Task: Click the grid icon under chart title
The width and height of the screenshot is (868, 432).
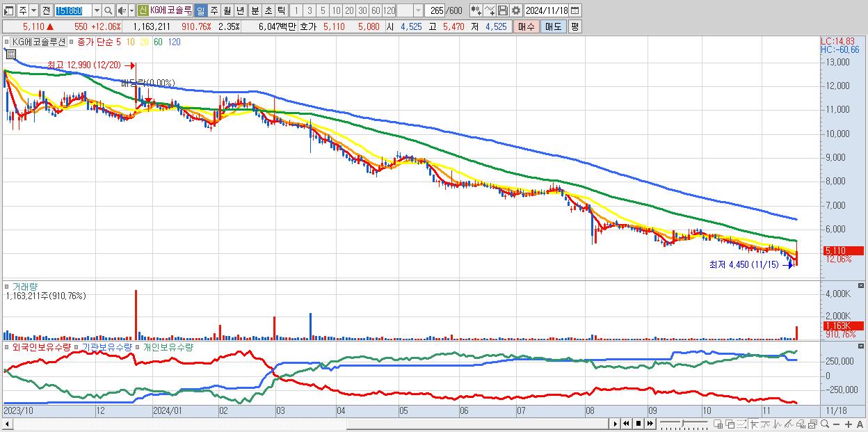Action: 10,54
